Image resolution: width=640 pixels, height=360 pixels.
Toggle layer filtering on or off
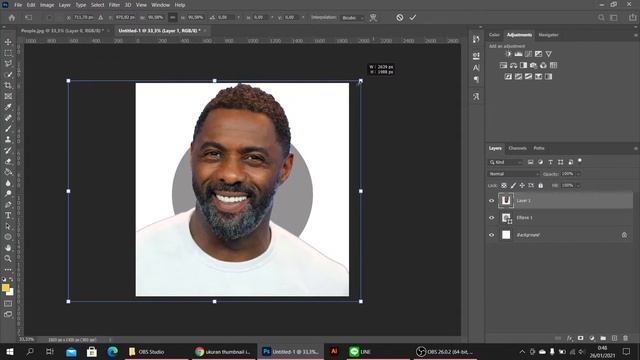580,161
